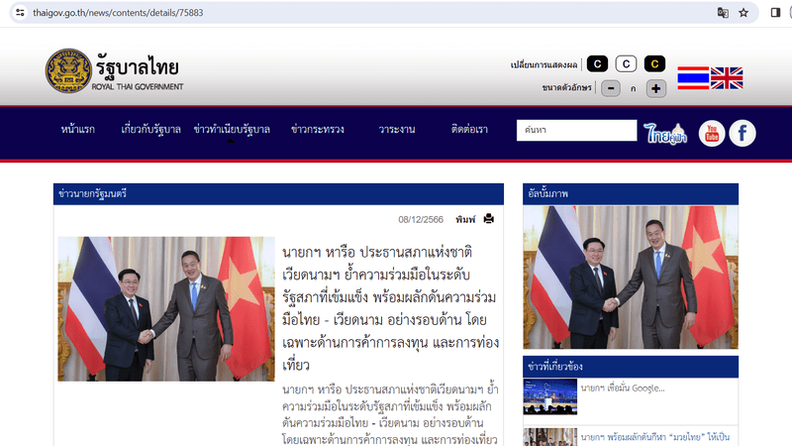View site information icon in address bar
Image resolution: width=792 pixels, height=446 pixels.
(x=20, y=13)
